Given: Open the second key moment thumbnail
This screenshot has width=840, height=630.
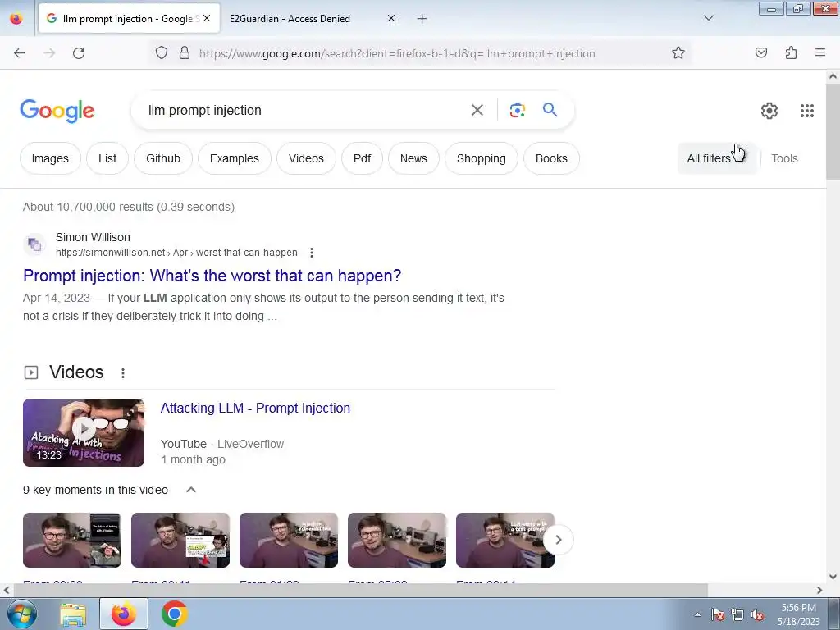Looking at the screenshot, I should coord(180,540).
